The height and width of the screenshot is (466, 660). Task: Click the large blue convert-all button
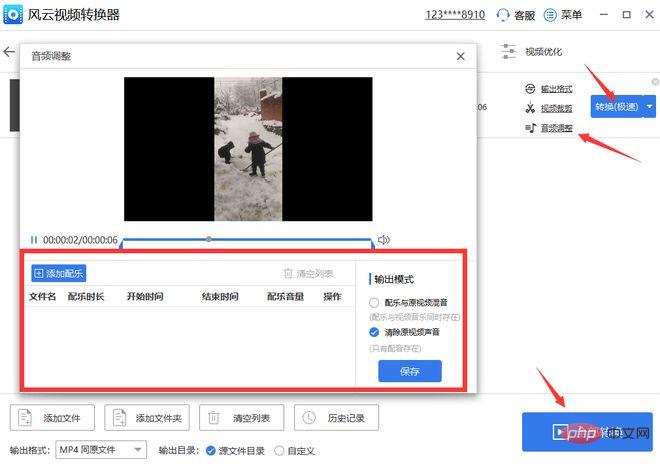click(x=587, y=432)
